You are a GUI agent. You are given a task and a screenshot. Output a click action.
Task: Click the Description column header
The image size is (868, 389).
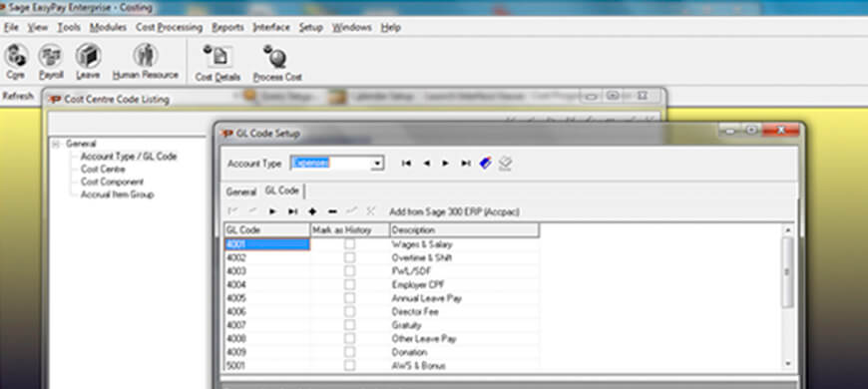click(465, 230)
